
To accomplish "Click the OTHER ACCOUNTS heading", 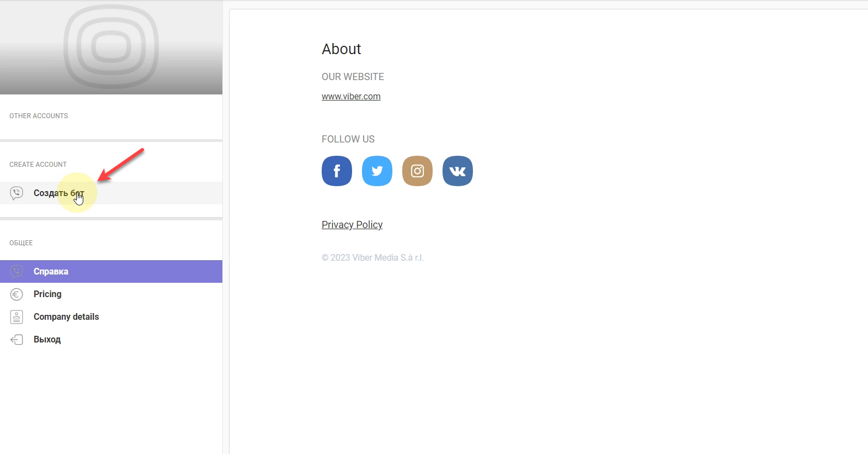I will tap(39, 116).
